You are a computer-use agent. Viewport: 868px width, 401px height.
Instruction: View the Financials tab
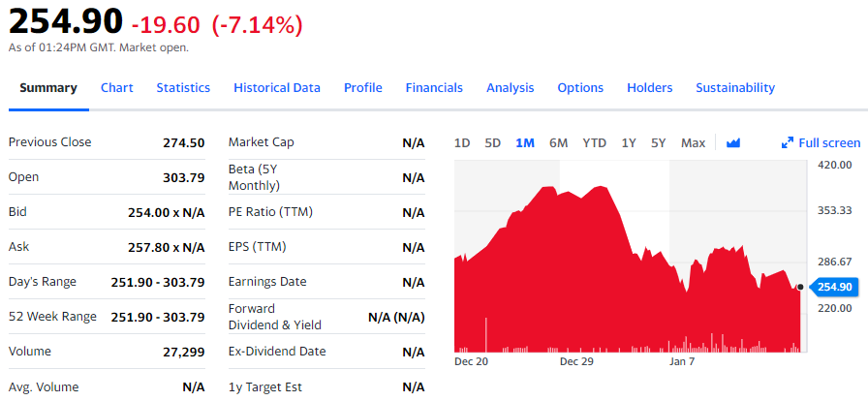[x=434, y=87]
